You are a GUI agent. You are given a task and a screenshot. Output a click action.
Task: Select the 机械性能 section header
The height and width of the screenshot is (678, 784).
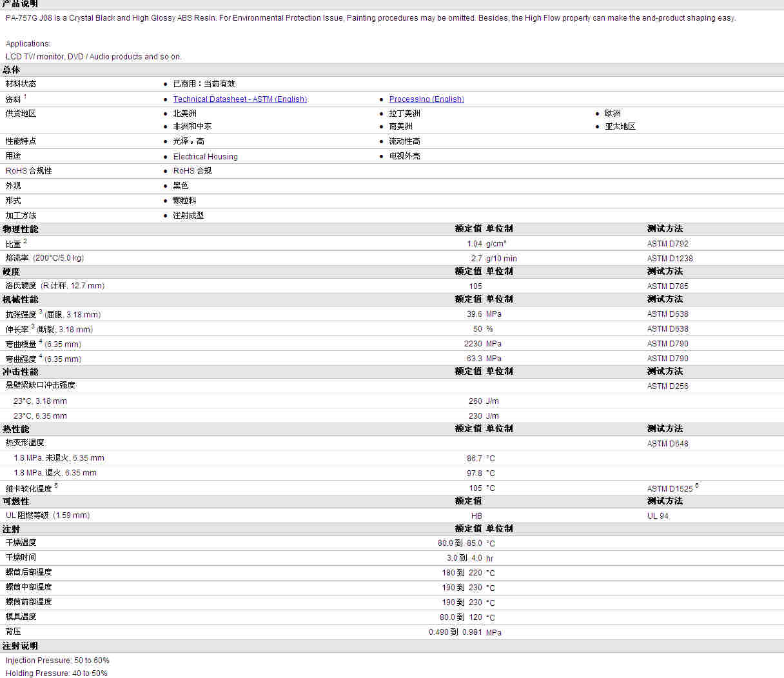(20, 299)
